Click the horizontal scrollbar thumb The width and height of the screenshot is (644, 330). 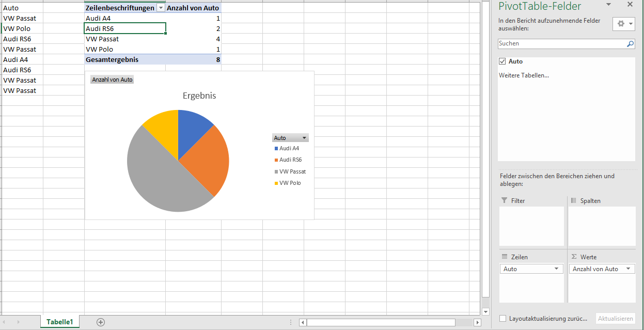coord(381,322)
